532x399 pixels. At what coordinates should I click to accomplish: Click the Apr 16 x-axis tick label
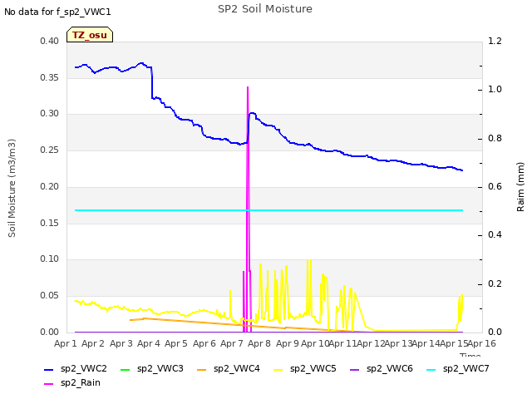(482, 343)
